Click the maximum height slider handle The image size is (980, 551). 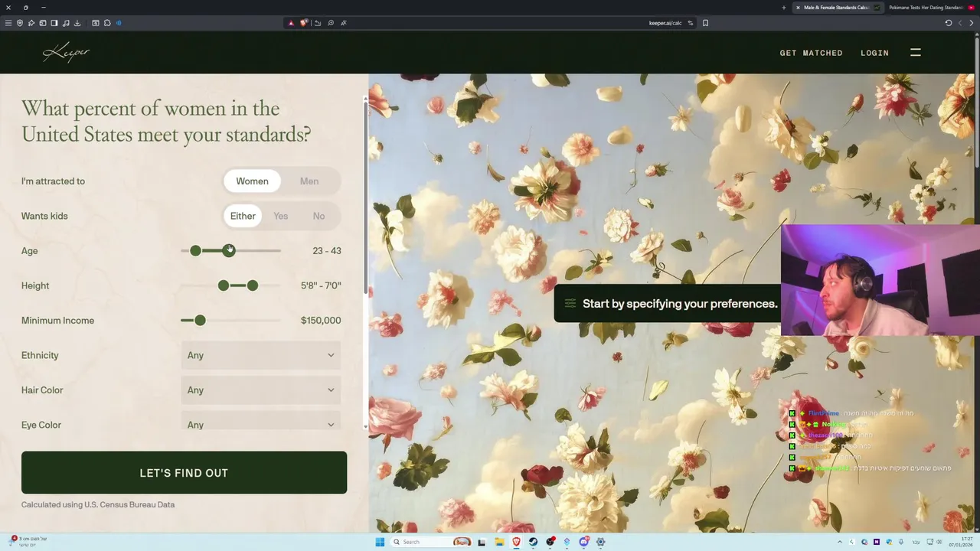(x=253, y=285)
